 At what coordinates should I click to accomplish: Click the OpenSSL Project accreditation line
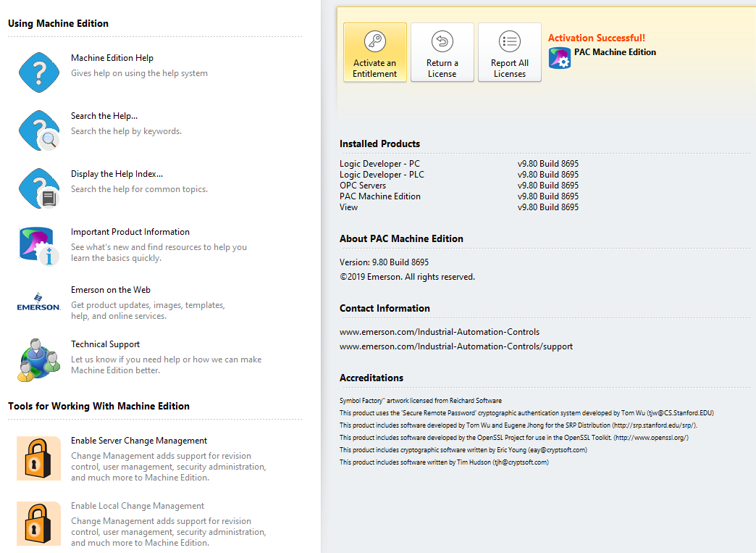(x=514, y=438)
